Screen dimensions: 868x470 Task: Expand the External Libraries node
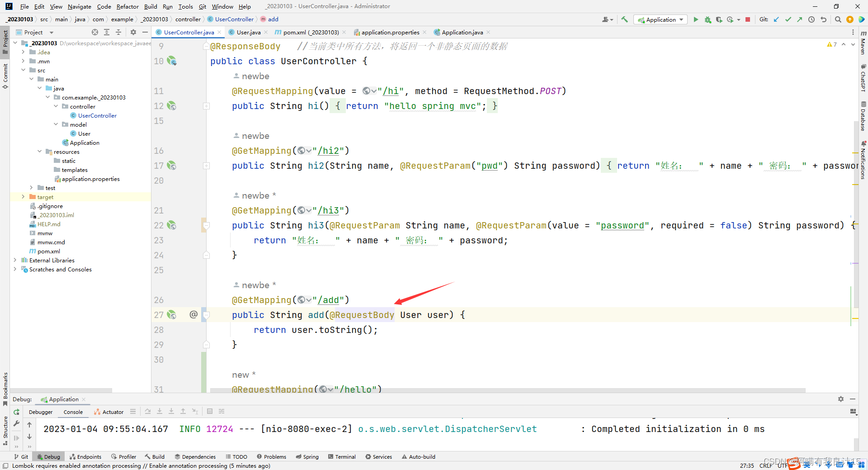[x=15, y=260]
